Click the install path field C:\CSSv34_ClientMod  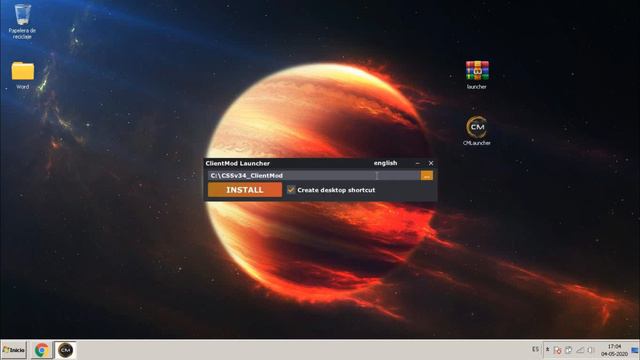pyautogui.click(x=314, y=176)
